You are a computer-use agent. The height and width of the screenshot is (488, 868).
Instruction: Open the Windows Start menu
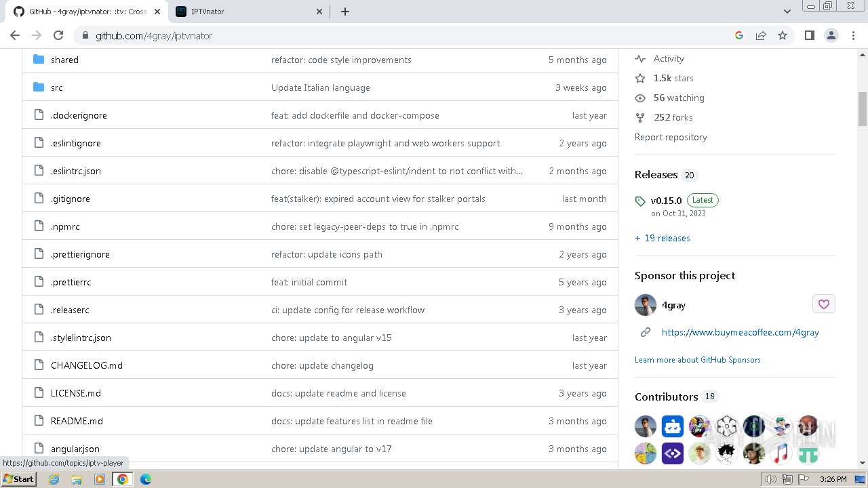coord(18,479)
